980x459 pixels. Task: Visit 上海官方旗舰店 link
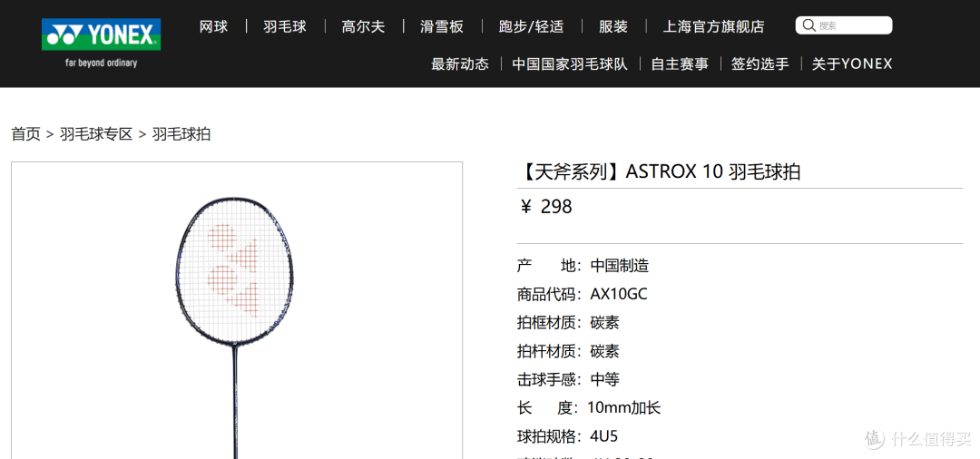click(x=714, y=27)
